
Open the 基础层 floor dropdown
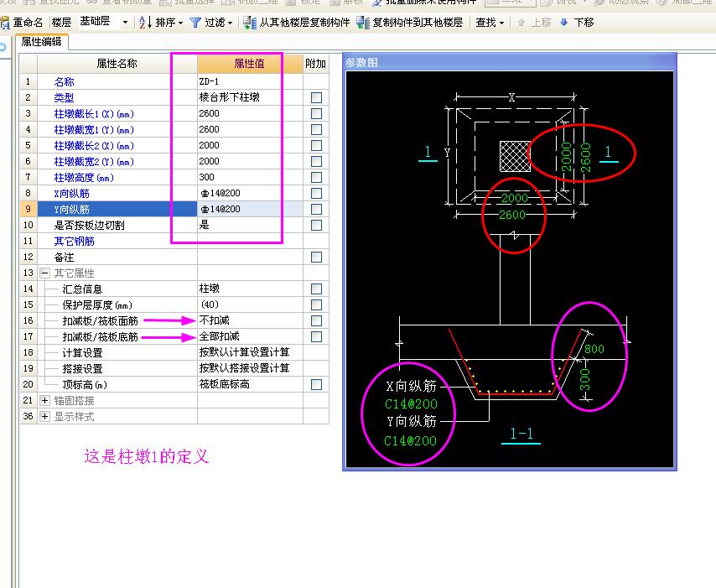click(125, 22)
